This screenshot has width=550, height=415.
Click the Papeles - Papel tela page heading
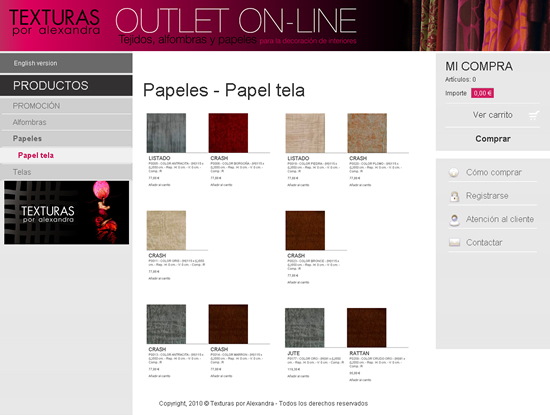pos(224,90)
